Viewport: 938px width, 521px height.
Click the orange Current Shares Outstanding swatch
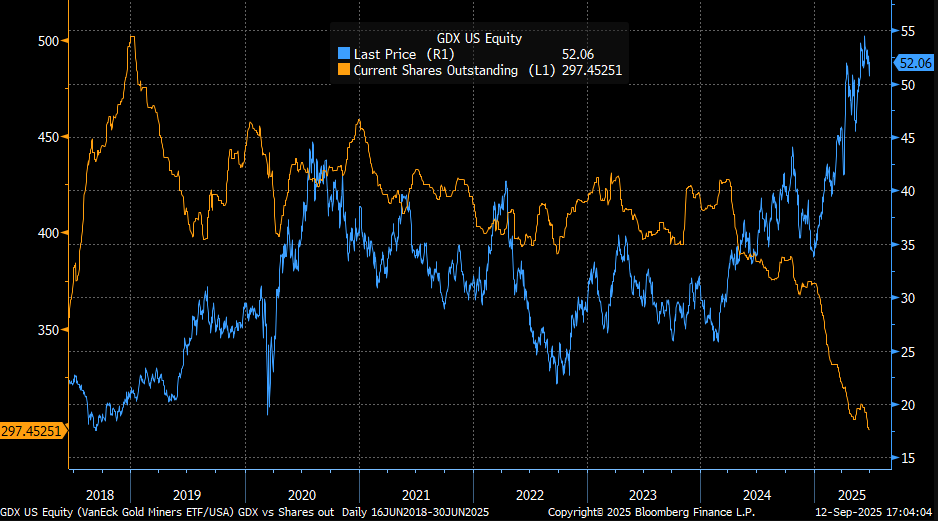345,70
